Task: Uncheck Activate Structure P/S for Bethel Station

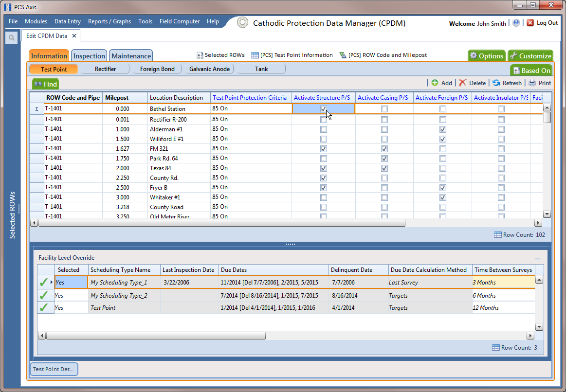Action: coord(324,109)
